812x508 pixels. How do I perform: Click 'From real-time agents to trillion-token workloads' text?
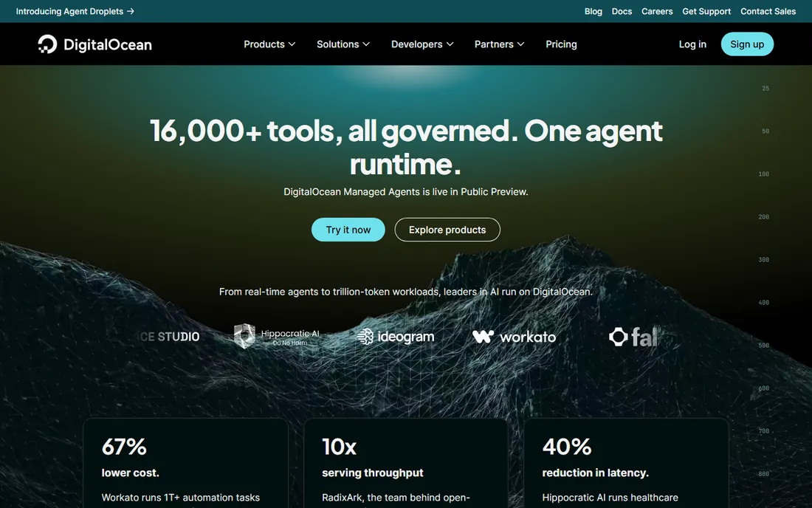coord(405,292)
